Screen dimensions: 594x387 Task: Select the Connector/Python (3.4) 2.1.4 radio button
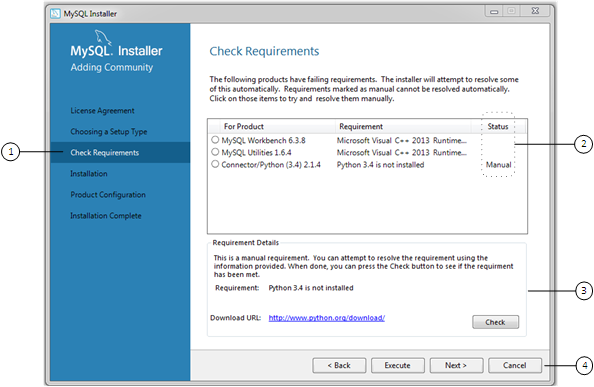tap(215, 164)
